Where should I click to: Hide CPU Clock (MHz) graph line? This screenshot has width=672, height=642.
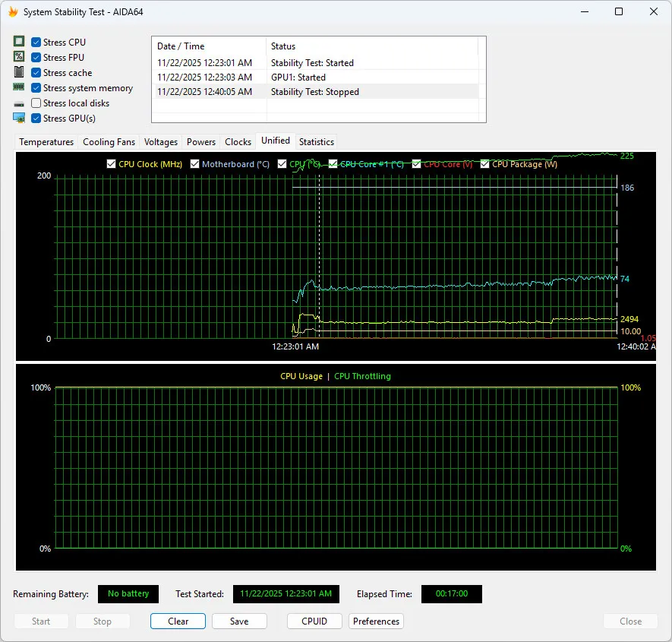point(112,164)
